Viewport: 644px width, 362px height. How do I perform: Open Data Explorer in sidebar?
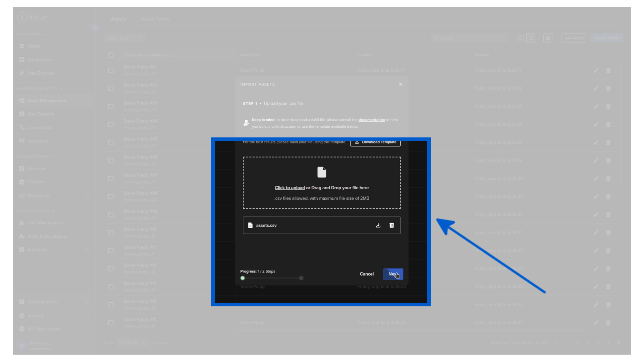tap(41, 73)
